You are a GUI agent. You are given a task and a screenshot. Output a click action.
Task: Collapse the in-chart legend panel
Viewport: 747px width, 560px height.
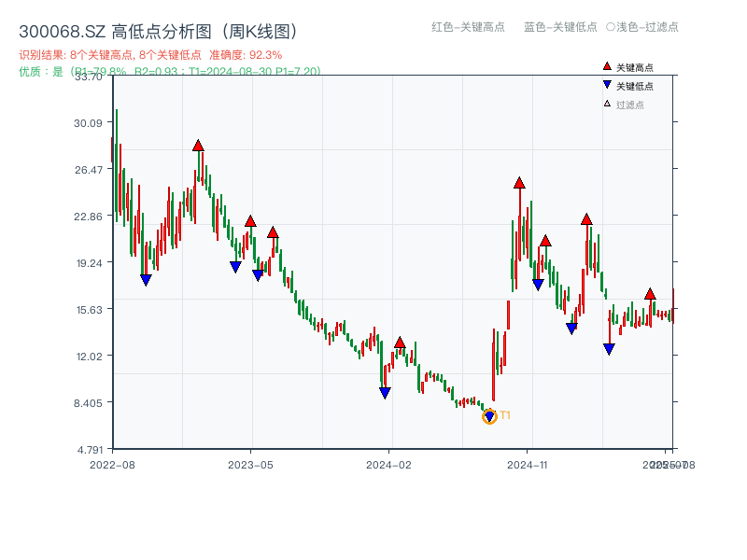click(622, 82)
